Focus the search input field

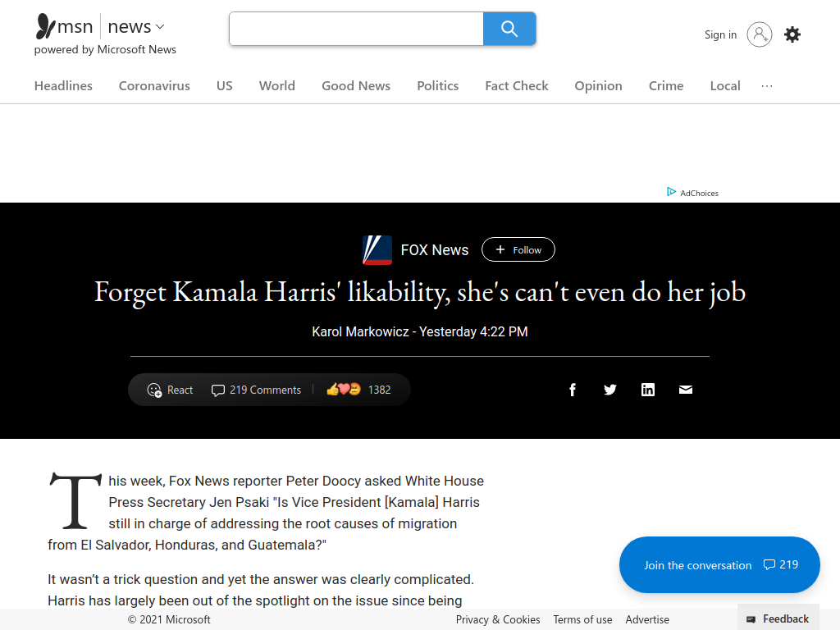pos(356,29)
